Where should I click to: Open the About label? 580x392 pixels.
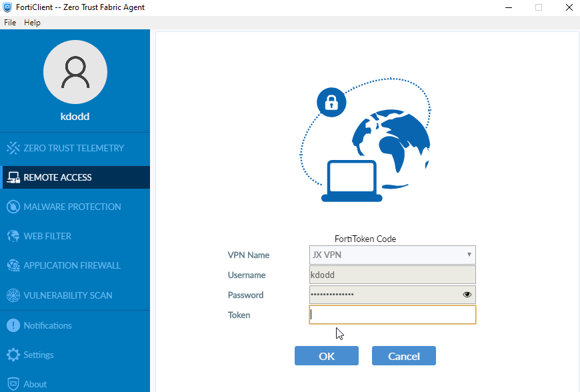pyautogui.click(x=35, y=384)
